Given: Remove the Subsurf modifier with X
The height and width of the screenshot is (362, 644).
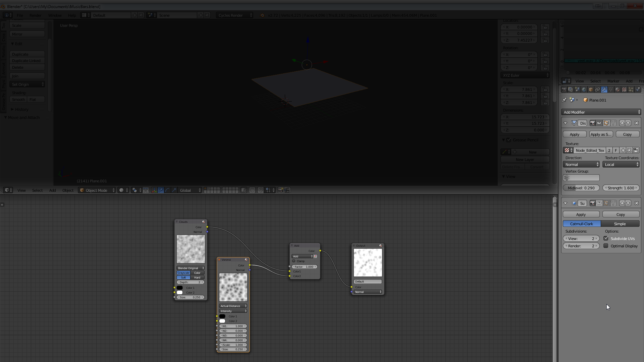Looking at the screenshot, I should click(637, 203).
